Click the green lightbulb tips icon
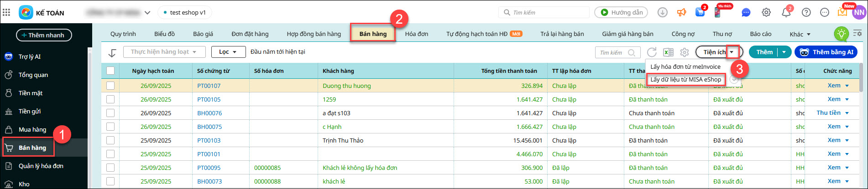868x189 pixels. [x=841, y=33]
